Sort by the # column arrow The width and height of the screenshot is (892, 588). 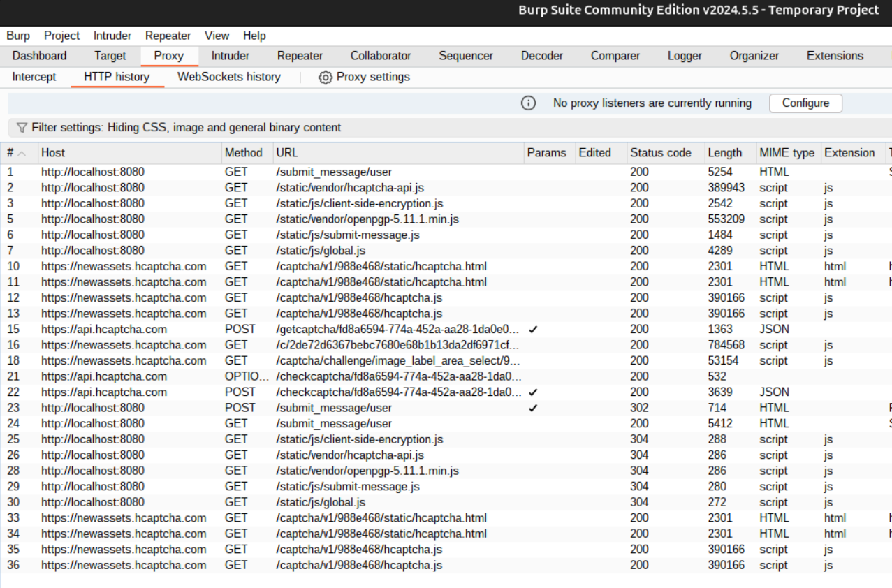point(22,153)
